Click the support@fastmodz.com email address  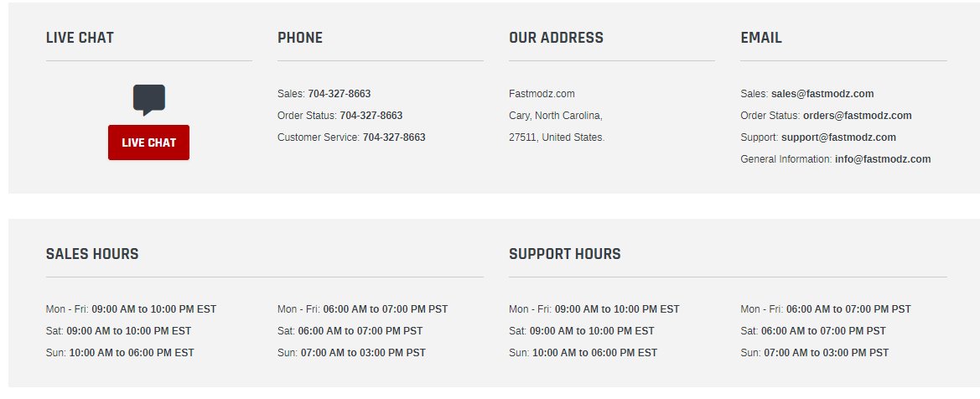coord(839,137)
